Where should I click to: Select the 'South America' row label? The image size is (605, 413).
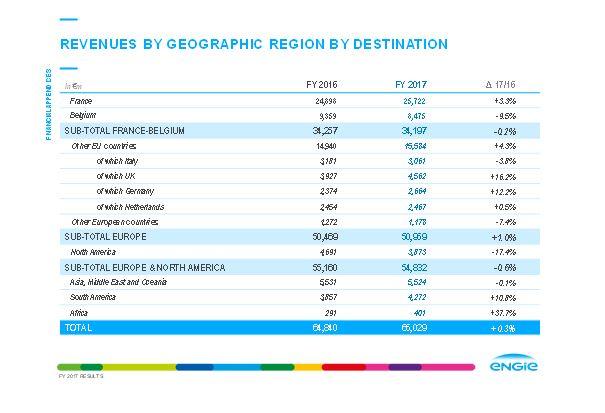click(93, 297)
